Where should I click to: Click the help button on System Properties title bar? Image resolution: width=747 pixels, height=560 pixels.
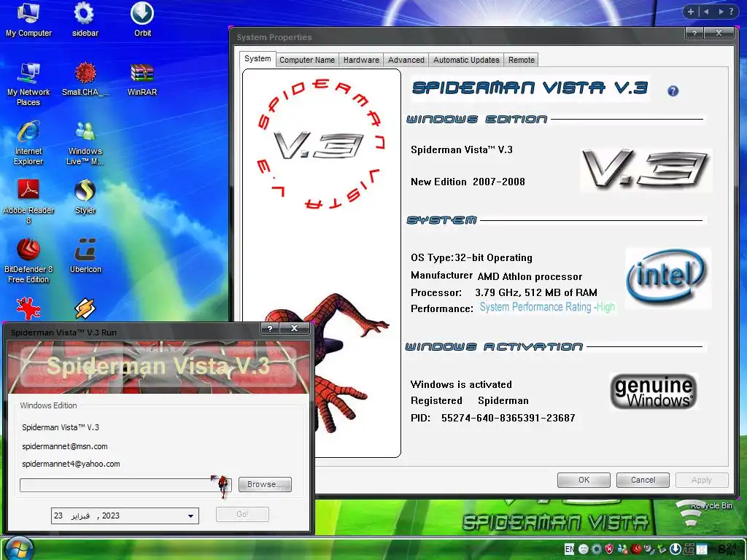pos(694,33)
